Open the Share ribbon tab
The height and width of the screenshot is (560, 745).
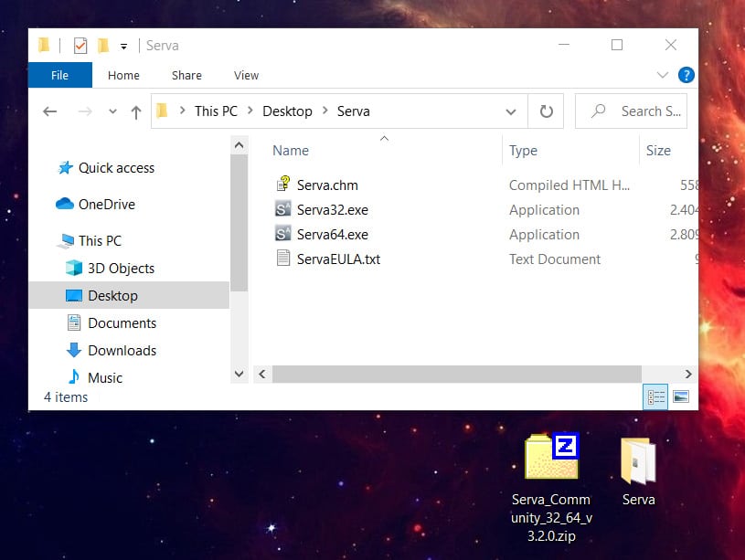[x=186, y=75]
